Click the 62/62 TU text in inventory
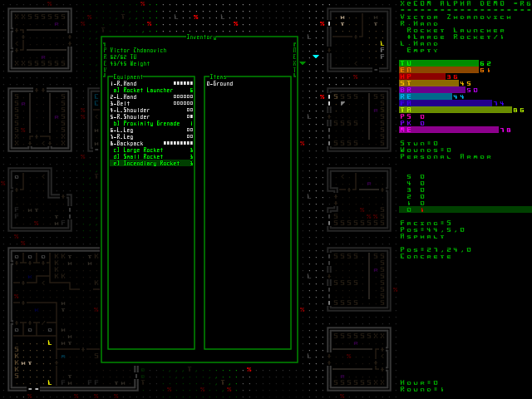532x399 pixels. [123, 57]
